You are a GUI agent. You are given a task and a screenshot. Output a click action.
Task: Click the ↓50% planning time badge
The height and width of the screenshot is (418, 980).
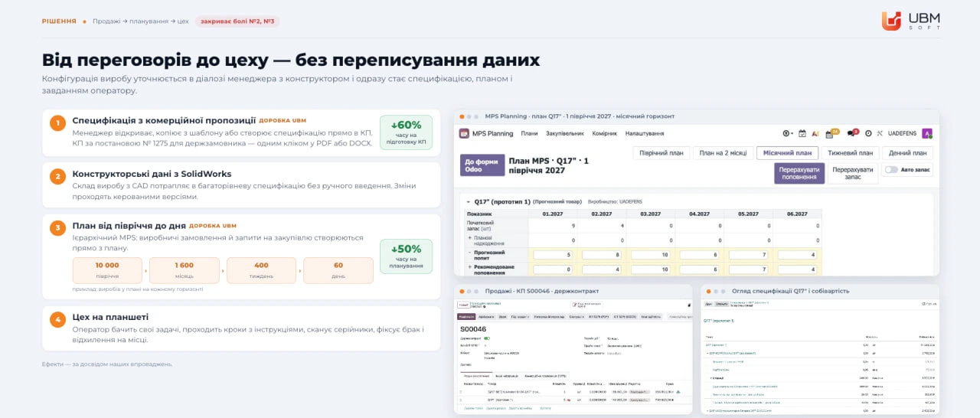tap(406, 256)
